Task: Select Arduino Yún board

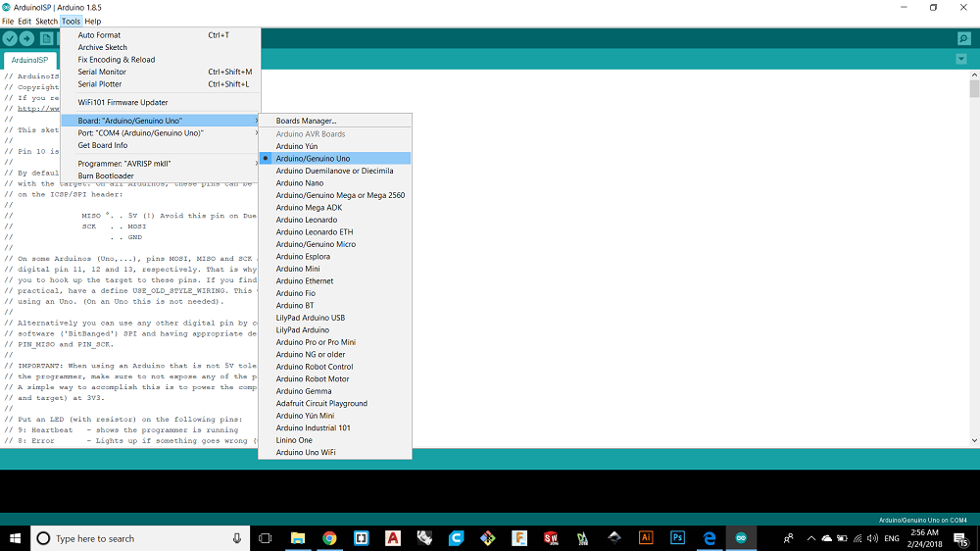Action: coord(335,146)
